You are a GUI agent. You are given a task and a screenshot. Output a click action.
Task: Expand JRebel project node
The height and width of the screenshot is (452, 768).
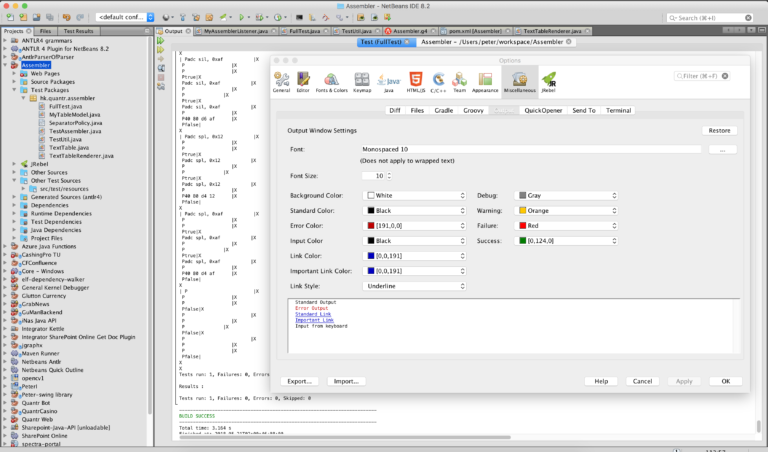[15, 164]
